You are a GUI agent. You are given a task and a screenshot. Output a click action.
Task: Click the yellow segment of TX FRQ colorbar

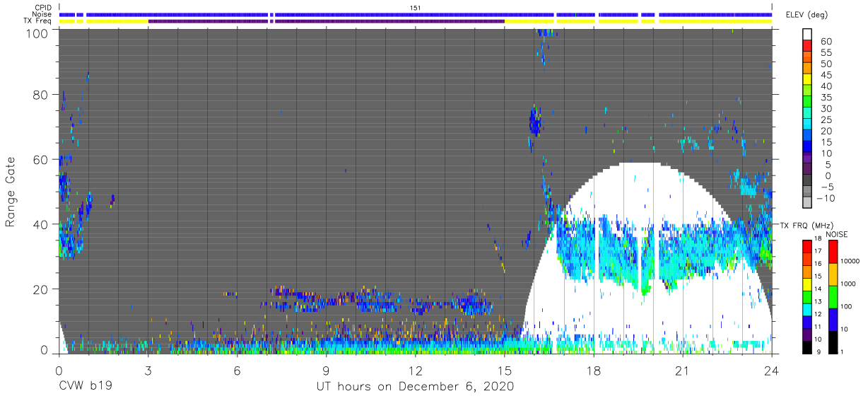pyautogui.click(x=807, y=284)
